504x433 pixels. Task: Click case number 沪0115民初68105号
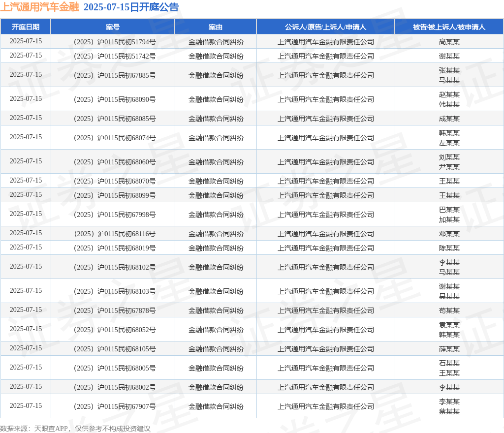(126, 349)
